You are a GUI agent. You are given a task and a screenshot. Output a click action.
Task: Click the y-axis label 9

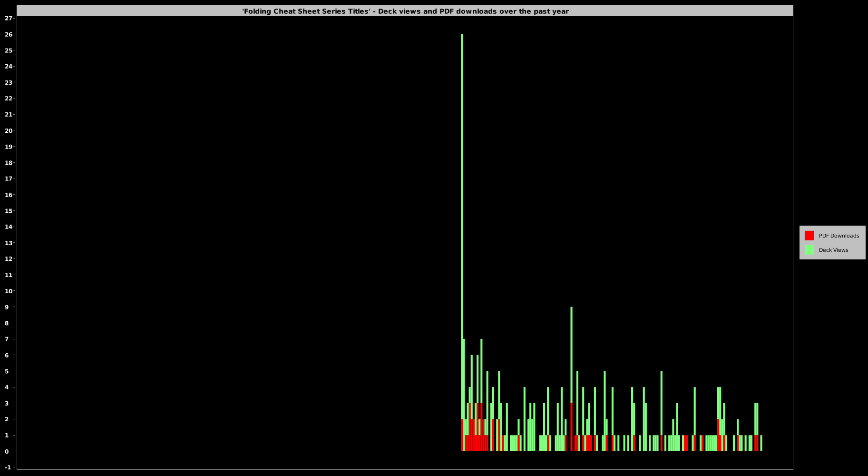pos(7,307)
